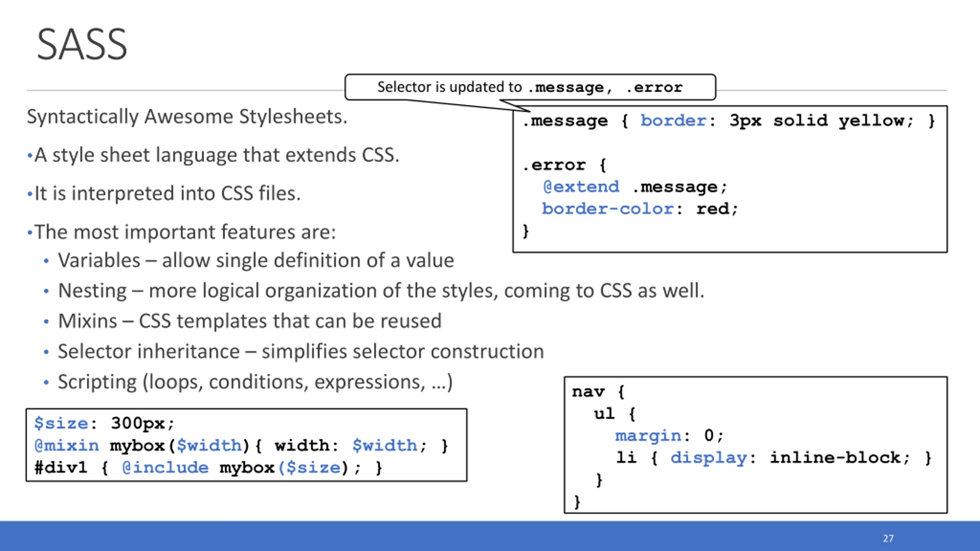This screenshot has width=980, height=551.
Task: Click 'Syntactically Awesome Stylesheets.' line
Action: 187,117
